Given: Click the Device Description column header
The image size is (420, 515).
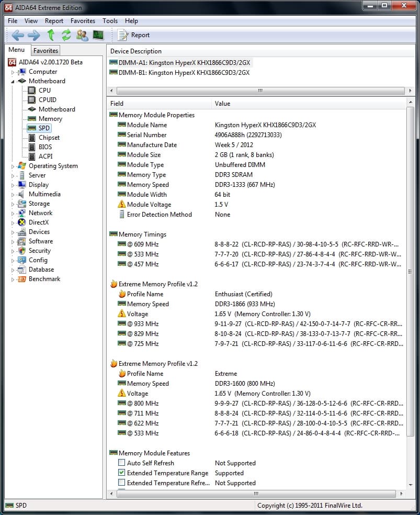Looking at the screenshot, I should coord(261,51).
